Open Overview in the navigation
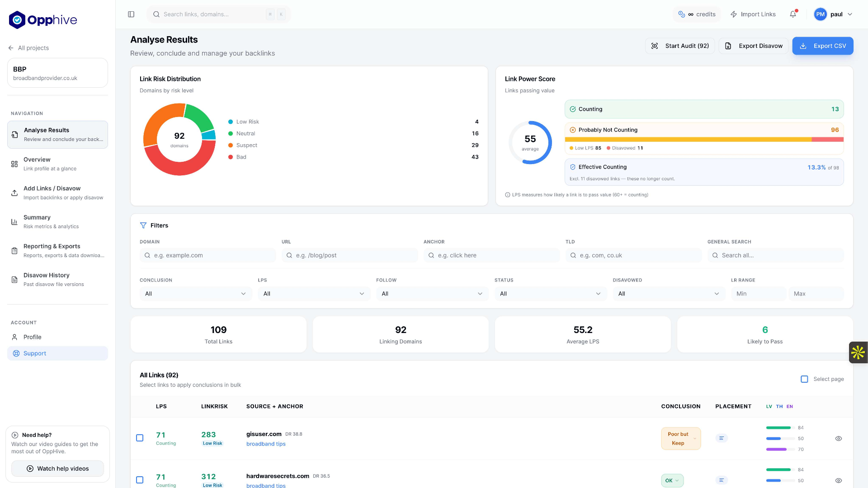 57,164
